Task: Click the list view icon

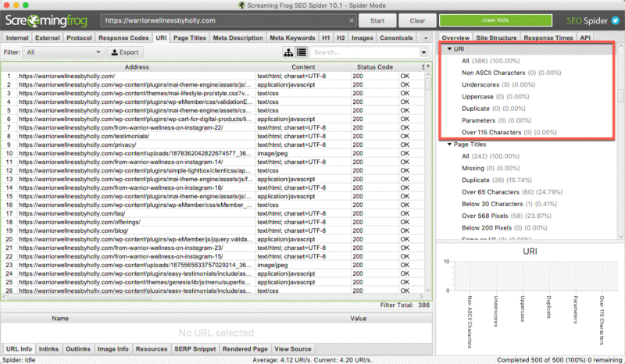Action: [x=302, y=52]
